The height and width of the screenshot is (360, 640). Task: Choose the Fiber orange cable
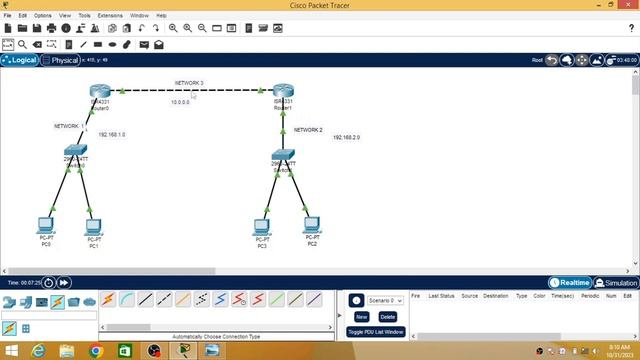coord(183,300)
